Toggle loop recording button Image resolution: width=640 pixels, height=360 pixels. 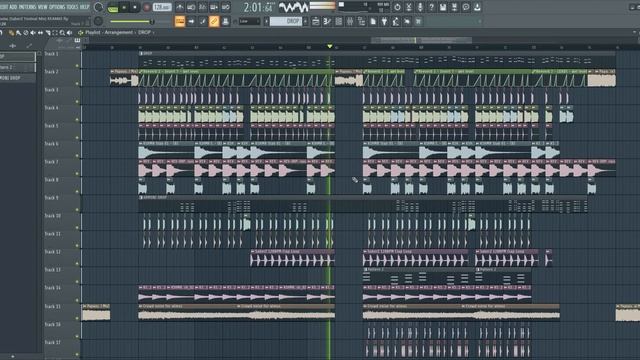click(225, 7)
